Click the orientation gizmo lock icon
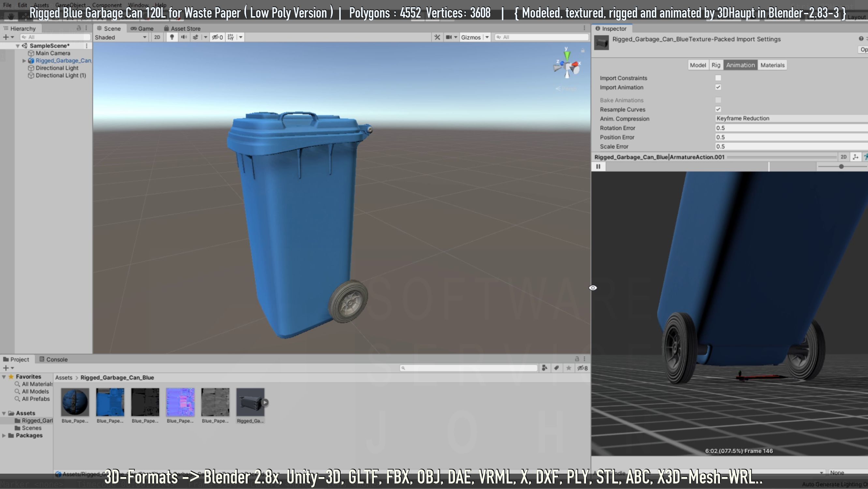This screenshot has height=489, width=868. click(582, 51)
